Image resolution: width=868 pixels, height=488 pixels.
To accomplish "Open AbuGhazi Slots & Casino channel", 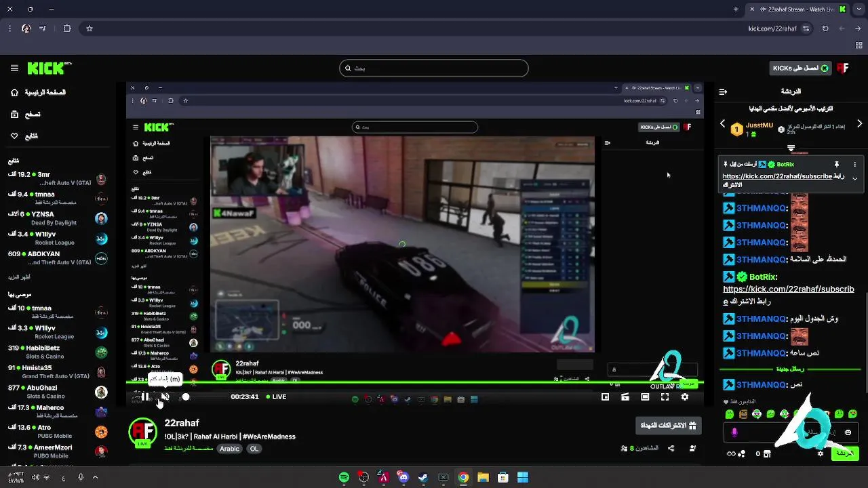I will tap(58, 392).
